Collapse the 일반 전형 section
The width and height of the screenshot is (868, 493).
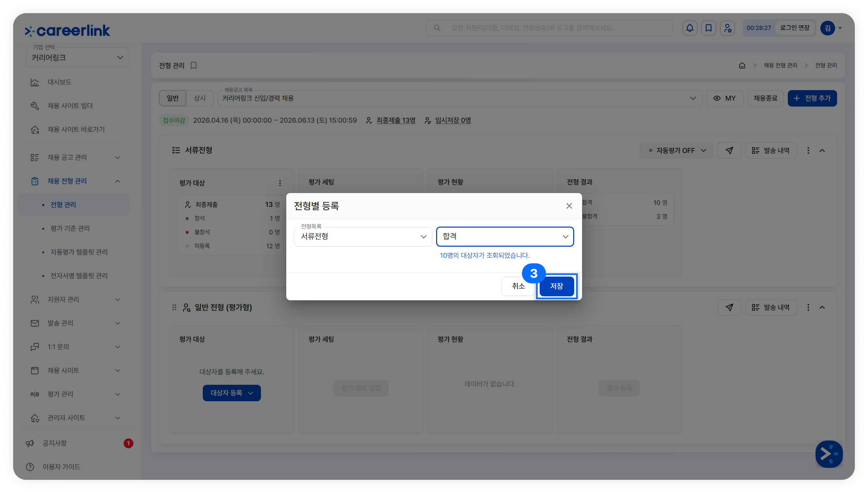coord(822,308)
